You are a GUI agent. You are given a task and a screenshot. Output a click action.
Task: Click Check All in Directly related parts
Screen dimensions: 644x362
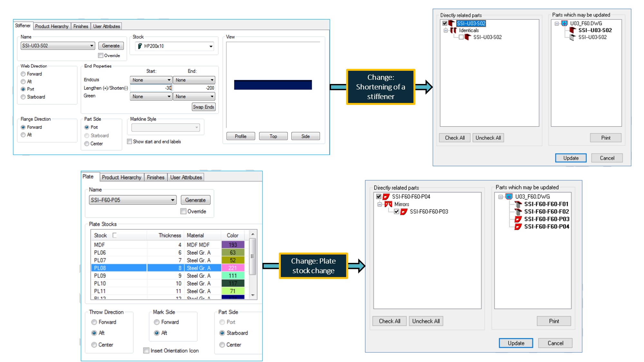[x=454, y=137]
